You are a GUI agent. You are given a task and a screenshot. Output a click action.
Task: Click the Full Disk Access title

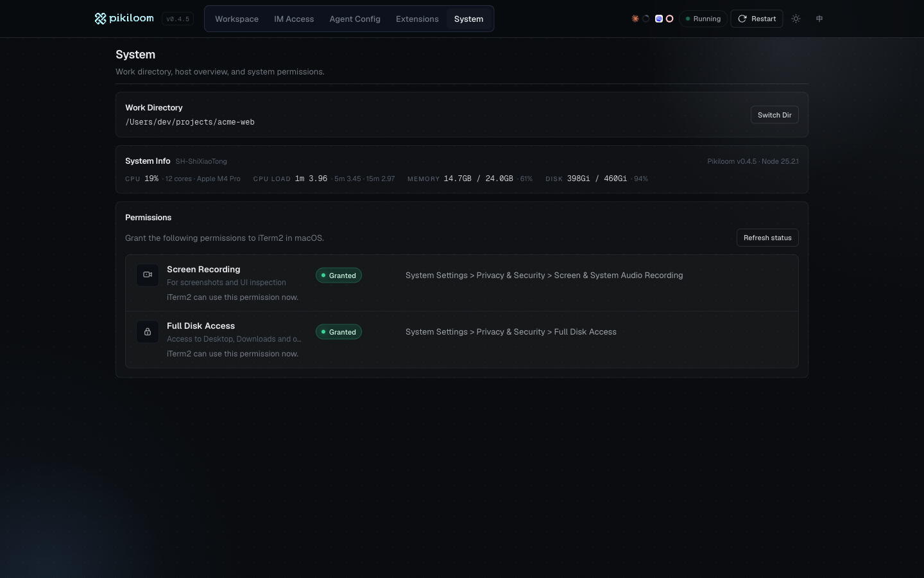(x=201, y=326)
